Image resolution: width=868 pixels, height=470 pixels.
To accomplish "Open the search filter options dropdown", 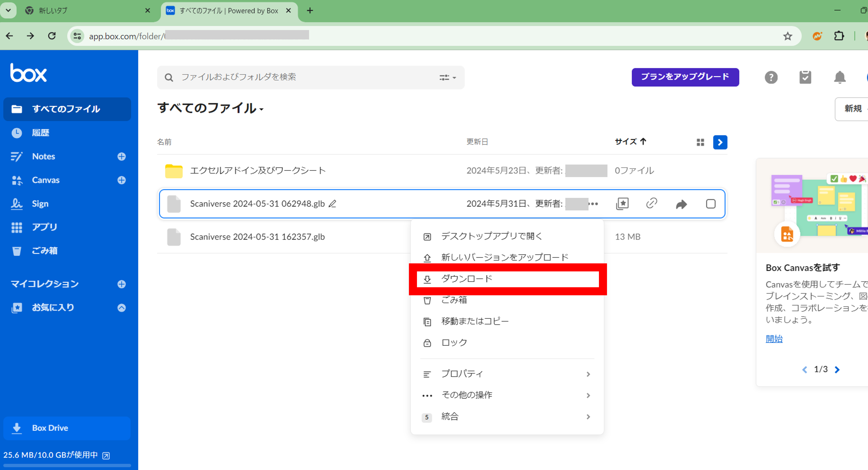I will pos(447,78).
